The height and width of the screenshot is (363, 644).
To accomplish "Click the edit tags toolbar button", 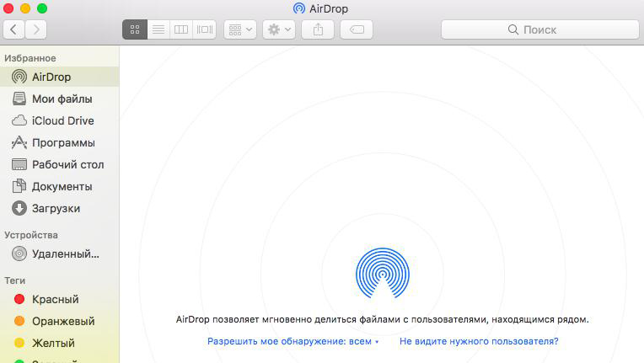I will [357, 29].
